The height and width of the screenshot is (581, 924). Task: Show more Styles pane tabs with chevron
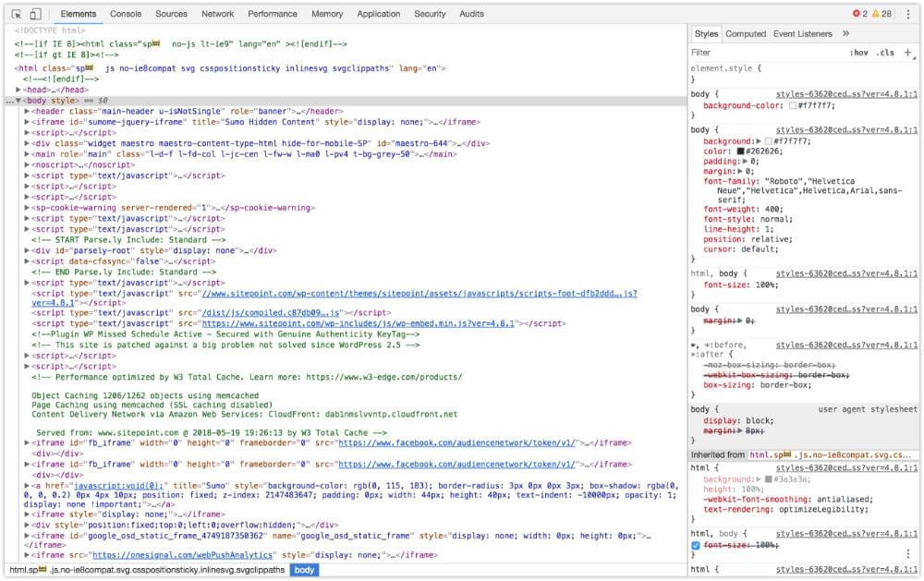coord(845,34)
